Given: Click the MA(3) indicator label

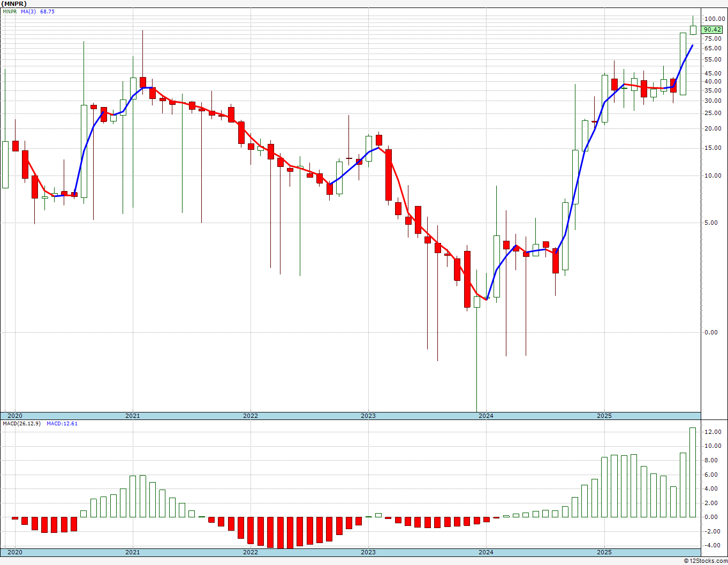Looking at the screenshot, I should 29,11.
